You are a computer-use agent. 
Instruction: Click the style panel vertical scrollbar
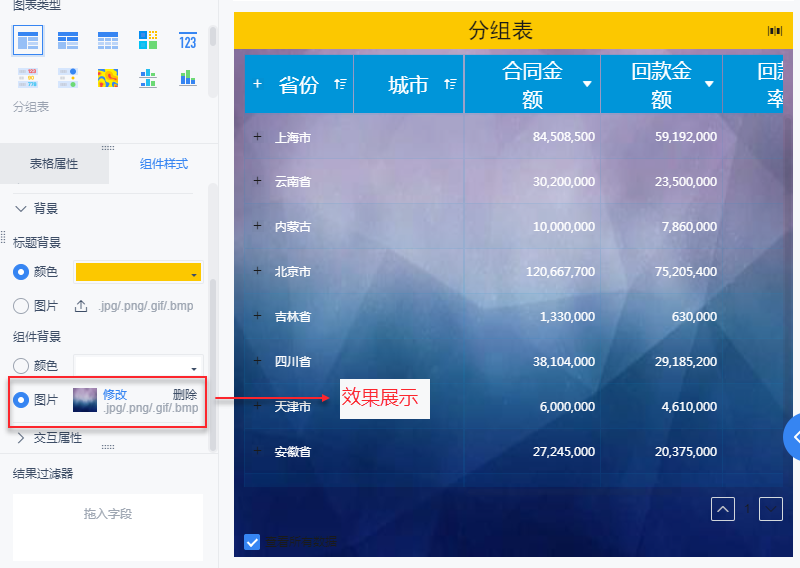tap(213, 365)
